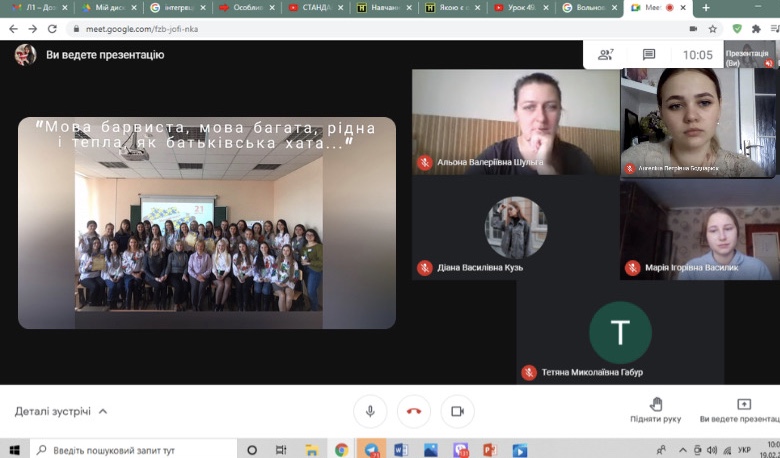The image size is (780, 458).
Task: Open Photos app from taskbar
Action: pos(430,450)
